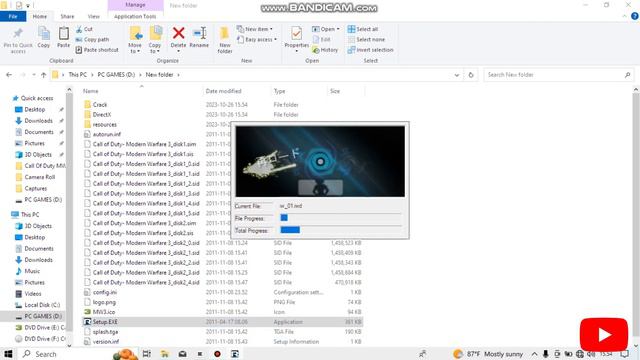
Task: Open Music in navigation pane
Action: pos(32,271)
